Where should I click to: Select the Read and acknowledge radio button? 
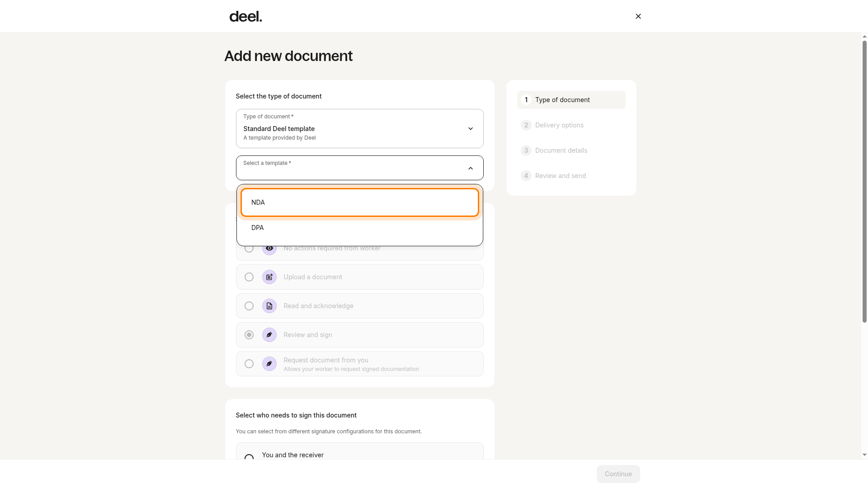click(249, 306)
